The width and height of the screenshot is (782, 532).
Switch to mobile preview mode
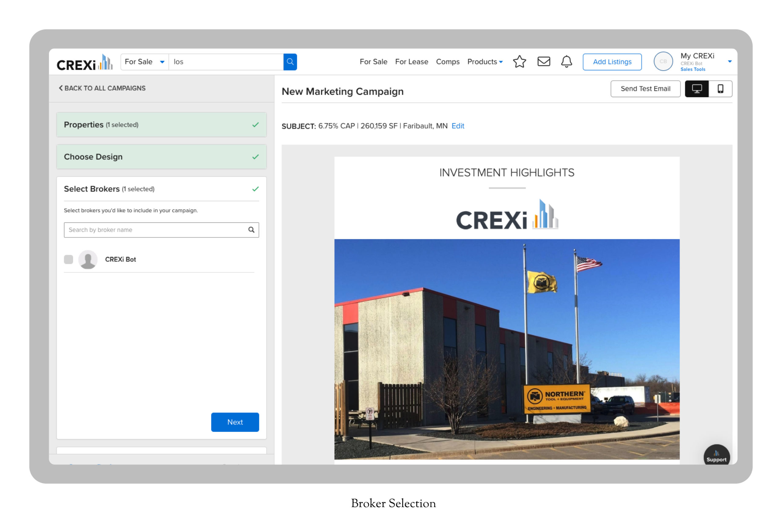(x=720, y=89)
